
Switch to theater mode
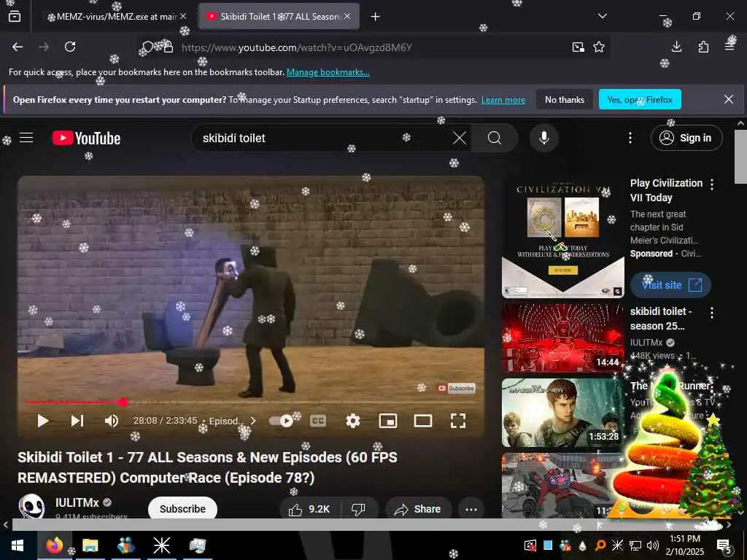[x=423, y=421]
